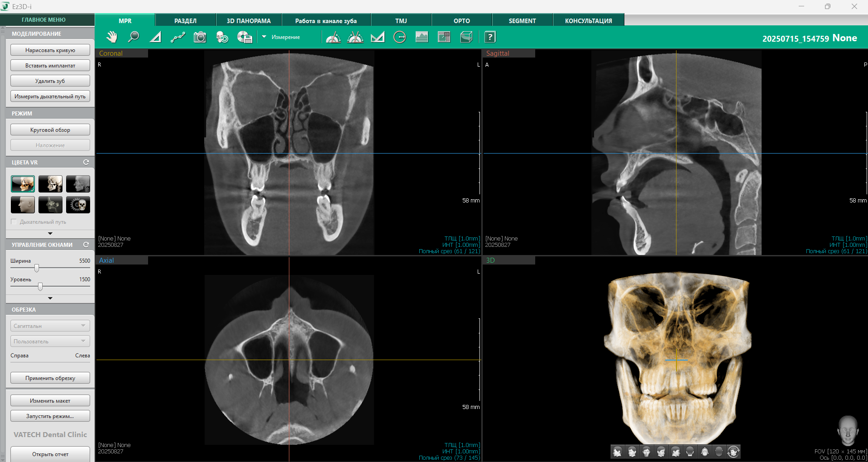This screenshot has height=462, width=868.
Task: Open the TMJ tab
Action: pos(401,21)
